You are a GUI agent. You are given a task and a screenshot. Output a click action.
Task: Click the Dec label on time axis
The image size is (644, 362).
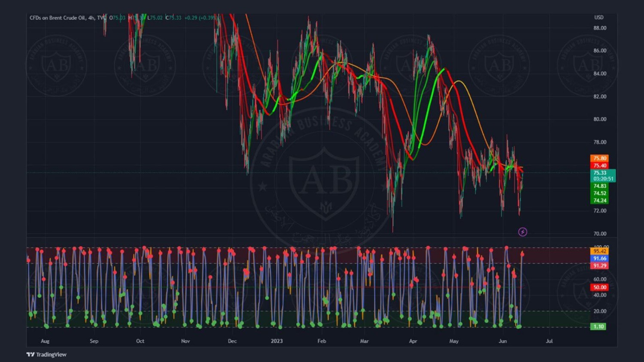point(232,341)
